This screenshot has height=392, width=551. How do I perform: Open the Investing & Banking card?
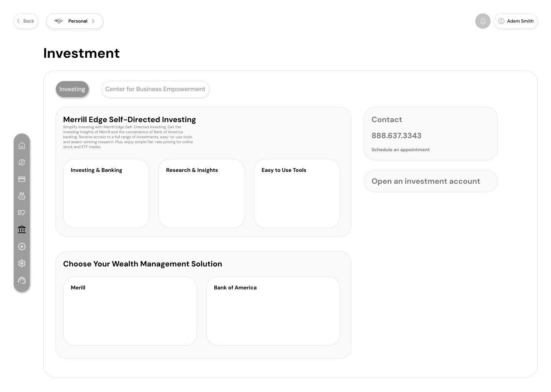point(106,193)
